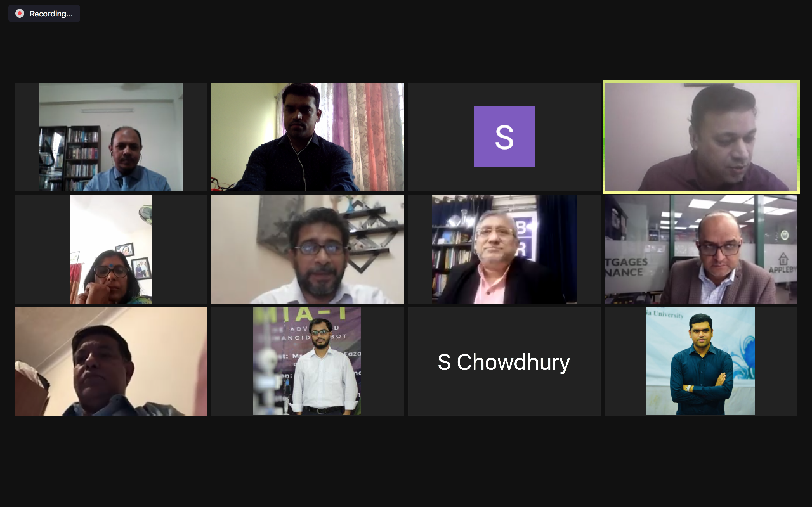Select bald man in brown checked blazer
The width and height of the screenshot is (812, 507).
pyautogui.click(x=701, y=249)
